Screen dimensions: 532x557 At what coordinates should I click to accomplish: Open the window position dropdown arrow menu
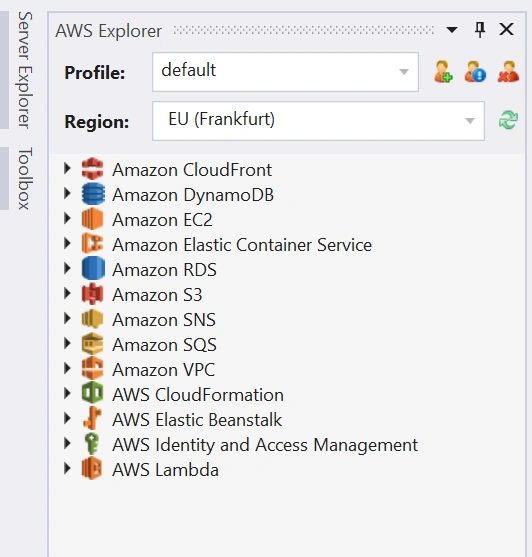452,29
